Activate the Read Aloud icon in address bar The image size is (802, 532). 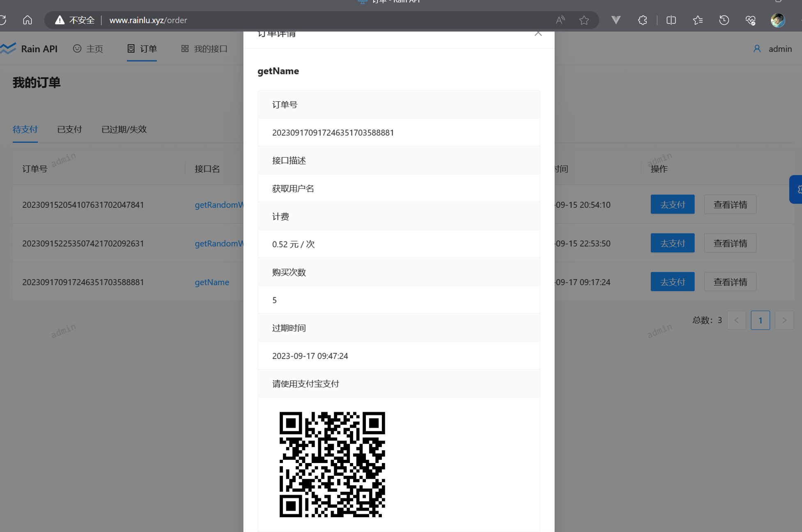560,20
